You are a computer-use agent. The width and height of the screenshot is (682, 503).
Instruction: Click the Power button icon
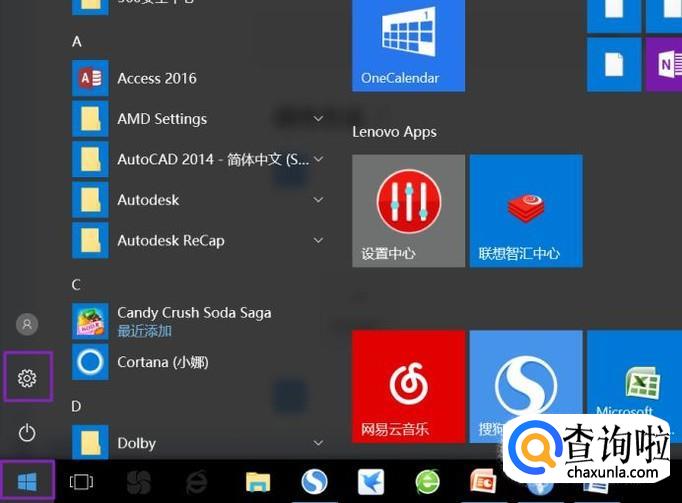pos(27,433)
